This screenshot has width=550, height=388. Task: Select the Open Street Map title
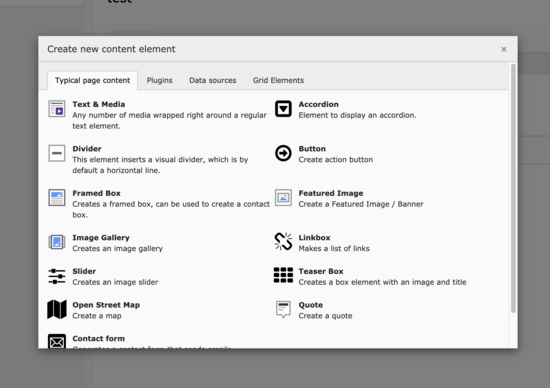(106, 305)
